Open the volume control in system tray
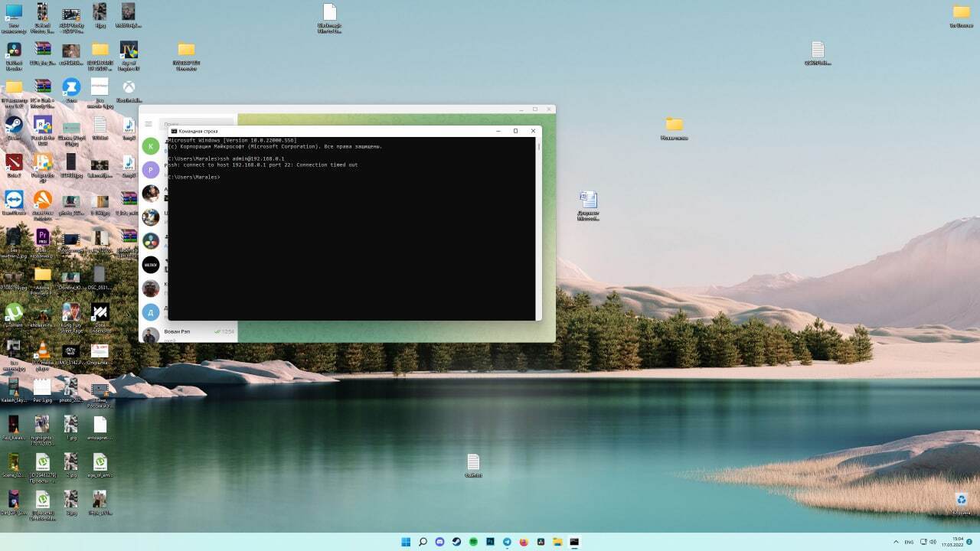This screenshot has height=551, width=980. (934, 542)
